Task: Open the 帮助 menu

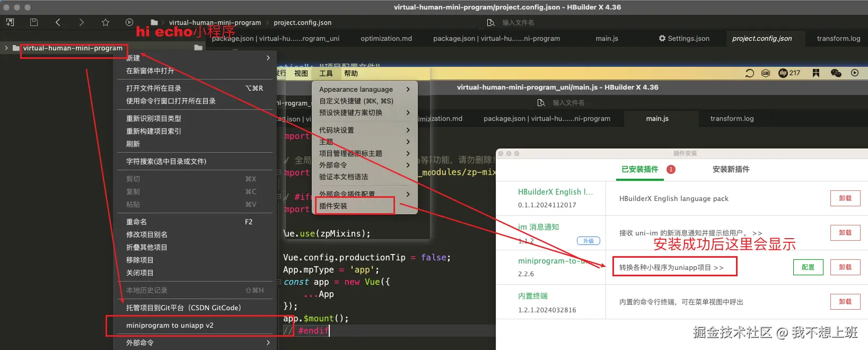Action: pos(351,73)
